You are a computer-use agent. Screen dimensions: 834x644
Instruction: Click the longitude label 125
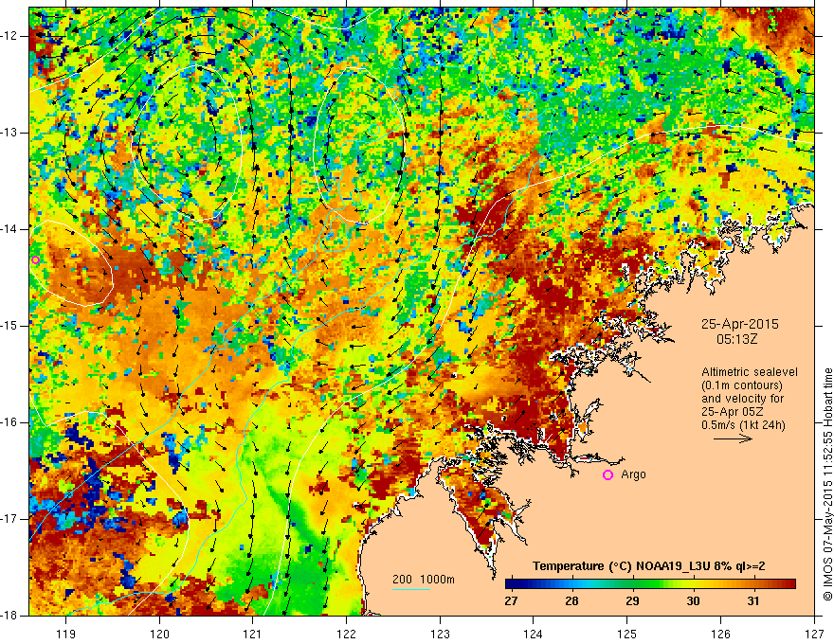coord(627,634)
